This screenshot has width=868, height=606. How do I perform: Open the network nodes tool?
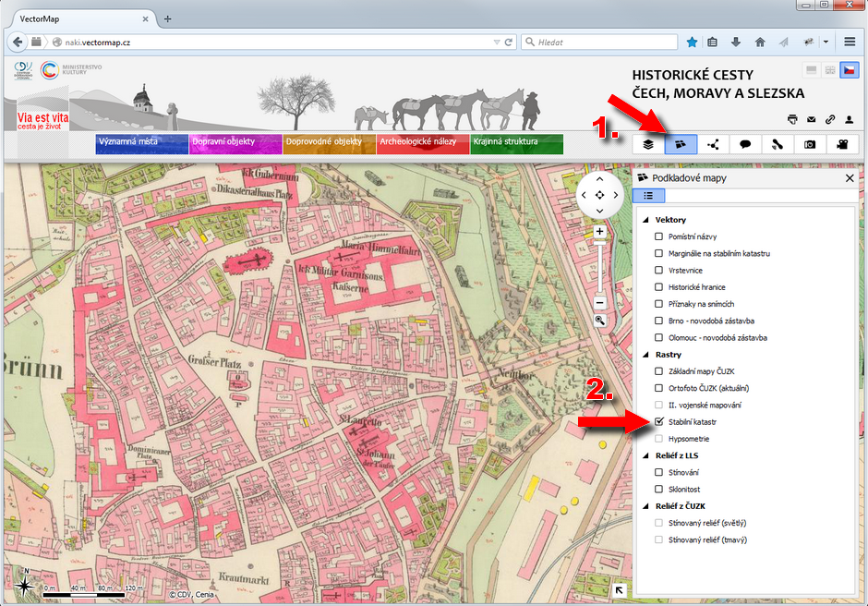713,145
